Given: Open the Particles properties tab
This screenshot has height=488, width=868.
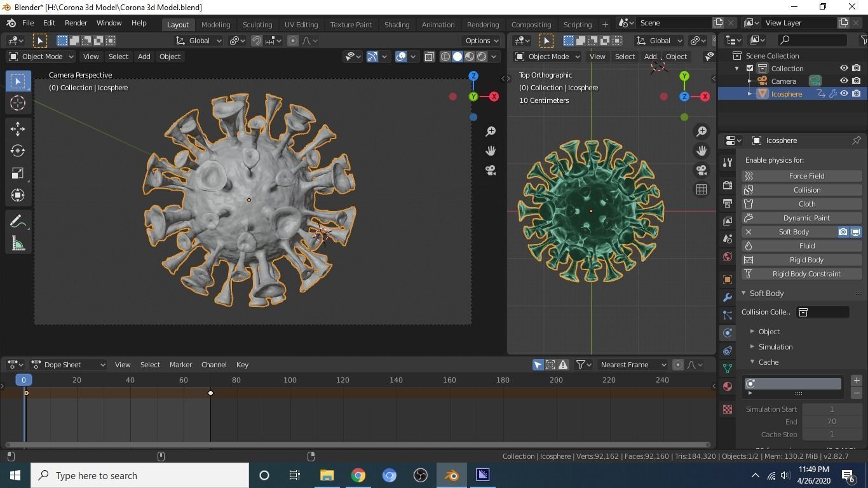Looking at the screenshot, I should (728, 315).
